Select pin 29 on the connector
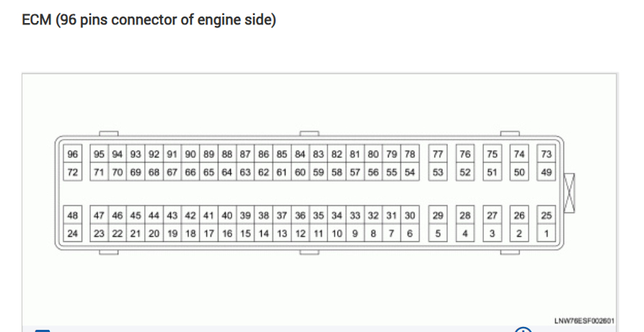The width and height of the screenshot is (644, 332). [x=438, y=215]
